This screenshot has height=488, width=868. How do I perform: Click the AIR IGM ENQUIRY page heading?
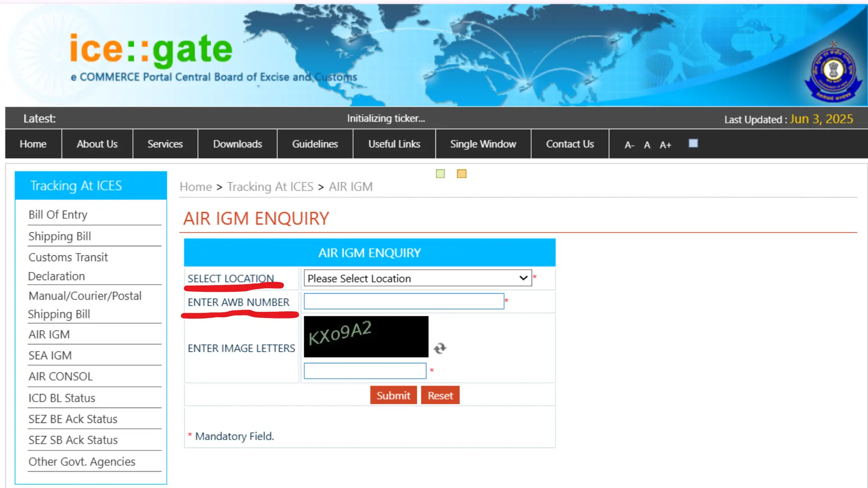pyautogui.click(x=256, y=219)
